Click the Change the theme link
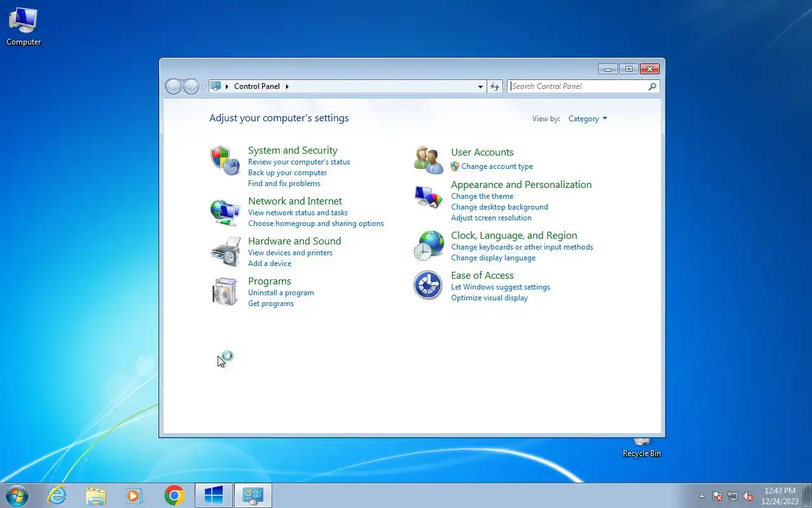 (482, 196)
